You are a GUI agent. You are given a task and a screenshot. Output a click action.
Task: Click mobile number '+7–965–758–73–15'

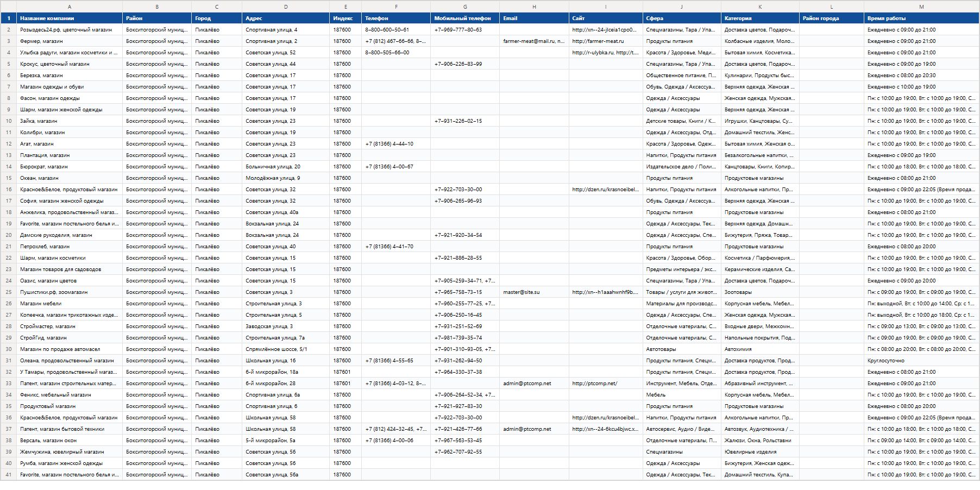click(465, 292)
